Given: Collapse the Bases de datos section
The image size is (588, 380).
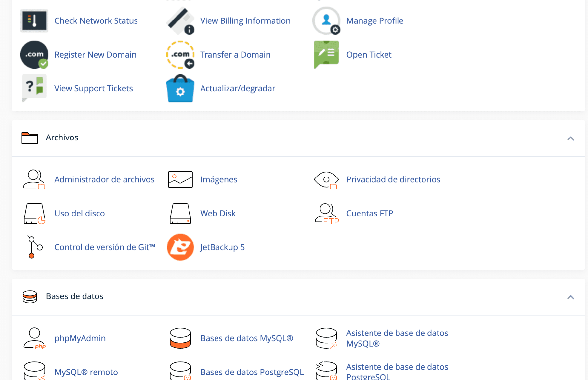Looking at the screenshot, I should tap(570, 297).
